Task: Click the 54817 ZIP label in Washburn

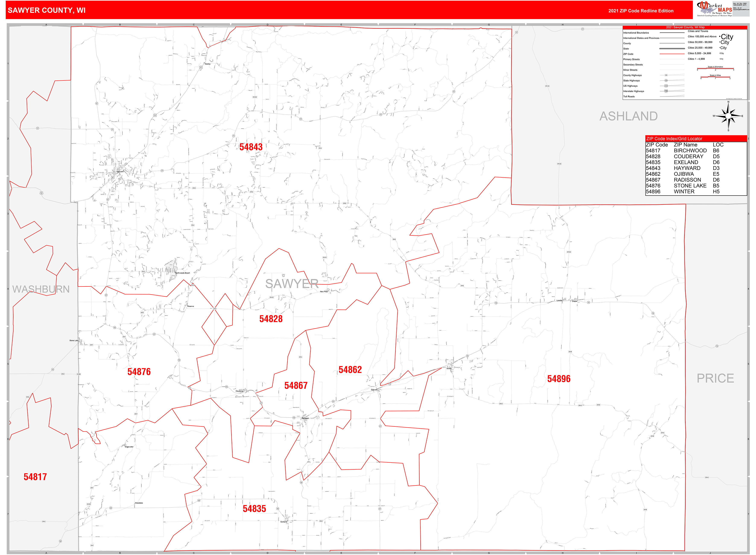Action: pyautogui.click(x=35, y=477)
